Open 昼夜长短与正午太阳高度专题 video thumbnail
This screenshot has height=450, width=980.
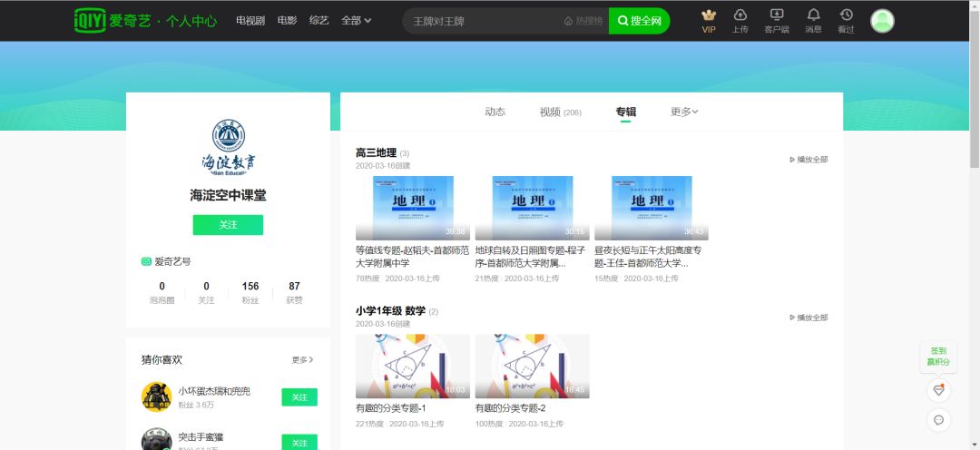pyautogui.click(x=652, y=208)
